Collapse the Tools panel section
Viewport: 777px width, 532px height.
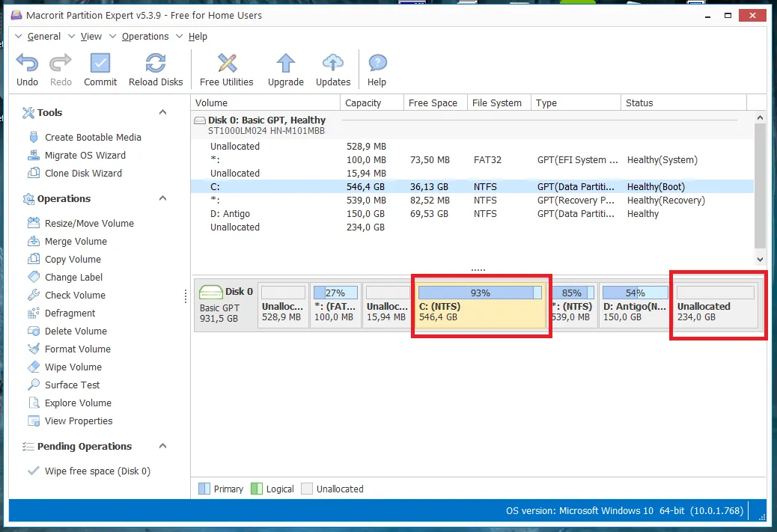coord(162,112)
